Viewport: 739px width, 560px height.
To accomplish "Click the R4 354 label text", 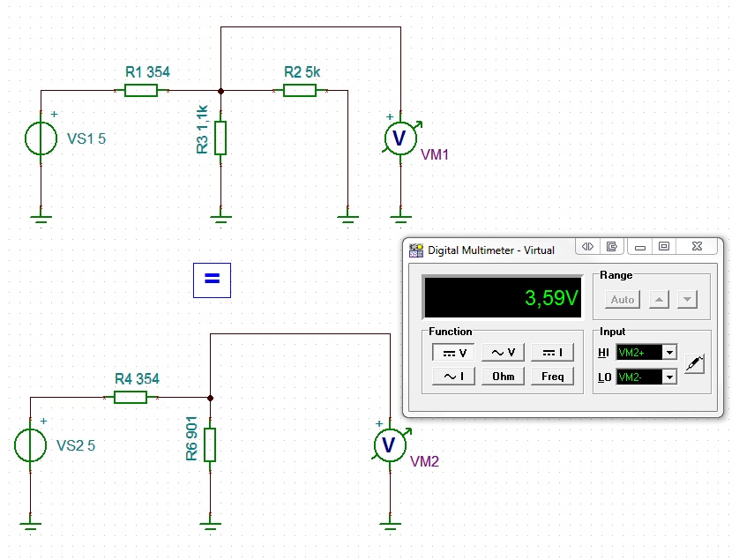I will click(138, 378).
